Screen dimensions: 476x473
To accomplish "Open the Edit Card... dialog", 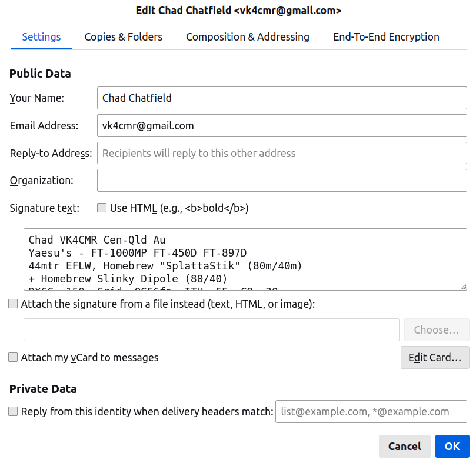I will (x=435, y=358).
